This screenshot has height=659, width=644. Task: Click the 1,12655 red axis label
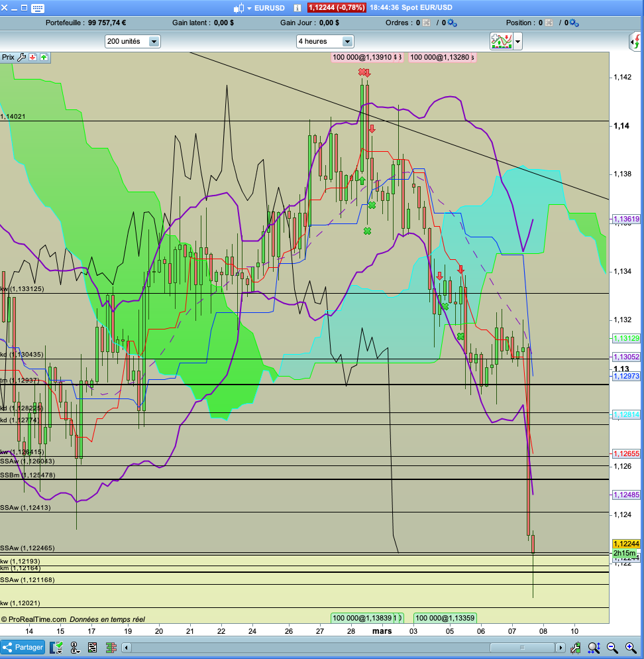point(626,454)
